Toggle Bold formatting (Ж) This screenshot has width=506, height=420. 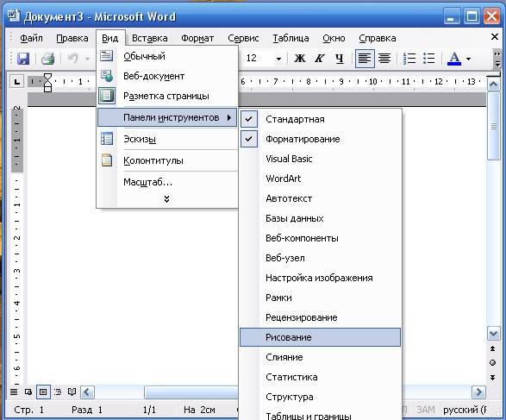tap(300, 59)
